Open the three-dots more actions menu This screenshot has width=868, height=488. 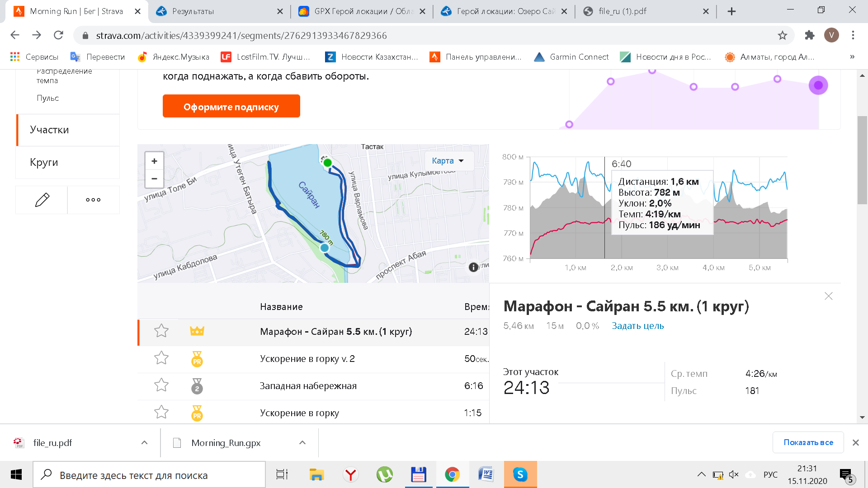click(x=93, y=200)
